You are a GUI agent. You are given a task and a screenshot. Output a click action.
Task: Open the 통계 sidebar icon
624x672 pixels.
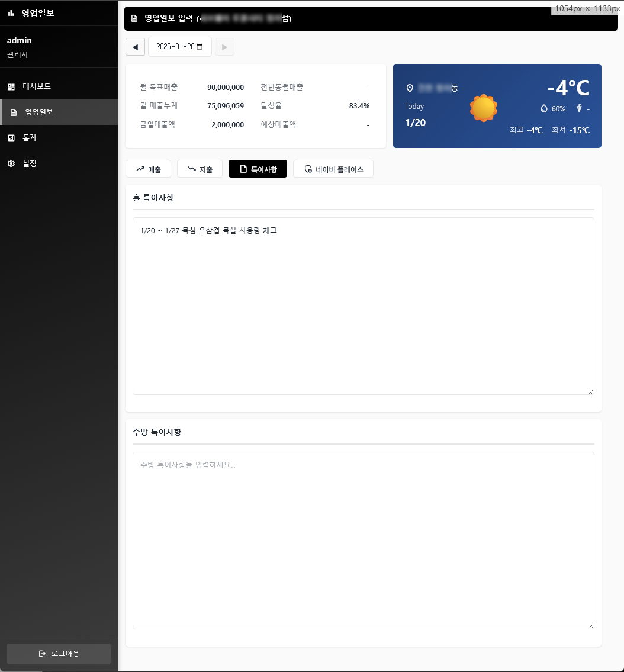pos(11,137)
